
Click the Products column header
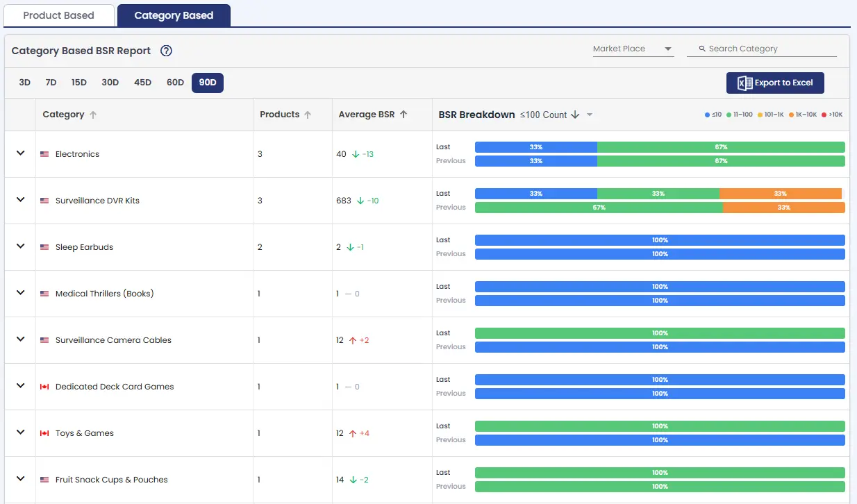(x=279, y=115)
